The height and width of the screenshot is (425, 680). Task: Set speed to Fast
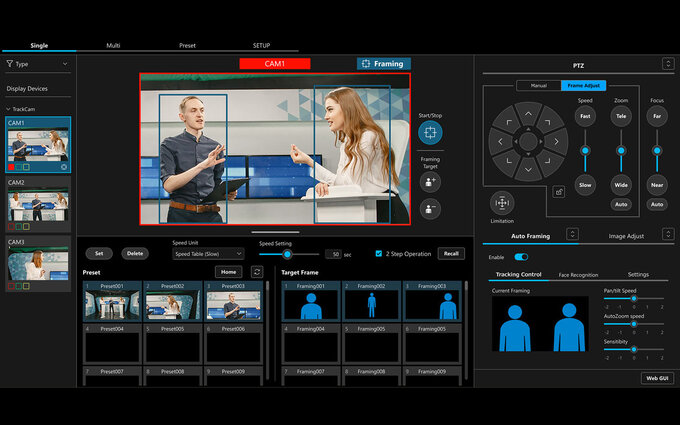(585, 116)
